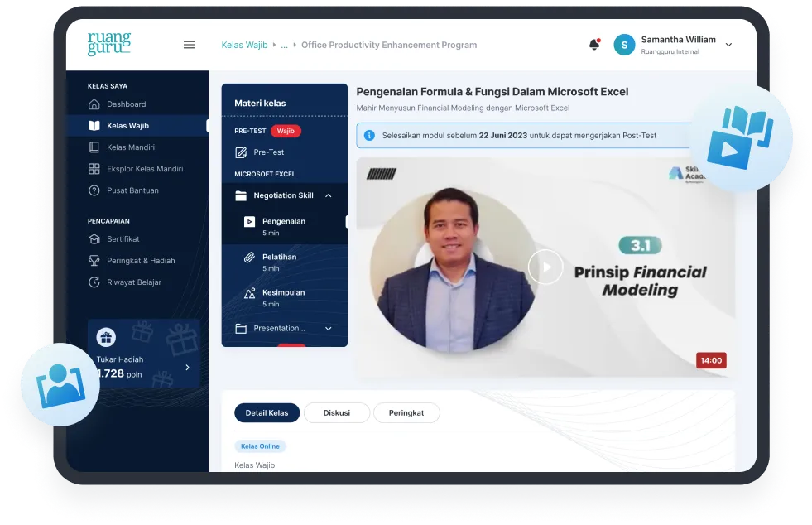Click the Pengenalan video play icon
The width and height of the screenshot is (812, 525).
[x=250, y=222]
